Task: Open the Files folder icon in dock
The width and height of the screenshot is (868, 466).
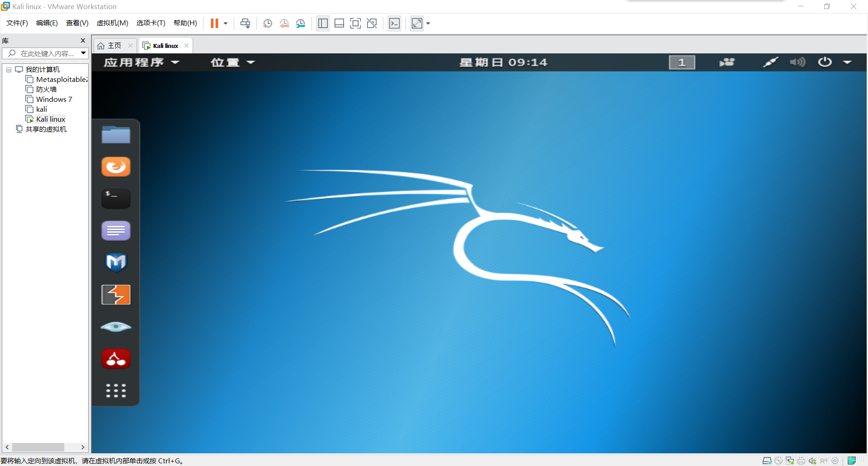Action: click(x=116, y=134)
